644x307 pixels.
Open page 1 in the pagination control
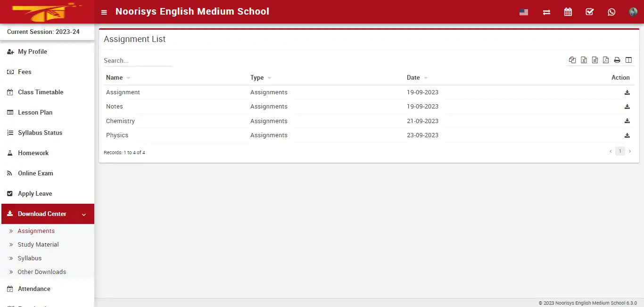620,151
